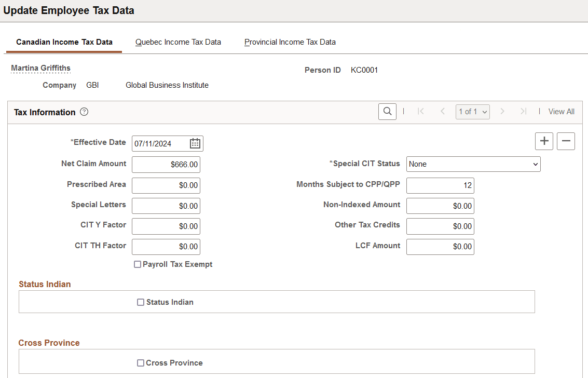
Task: Open the Provincial Income Tax Data tab
Action: pos(290,42)
